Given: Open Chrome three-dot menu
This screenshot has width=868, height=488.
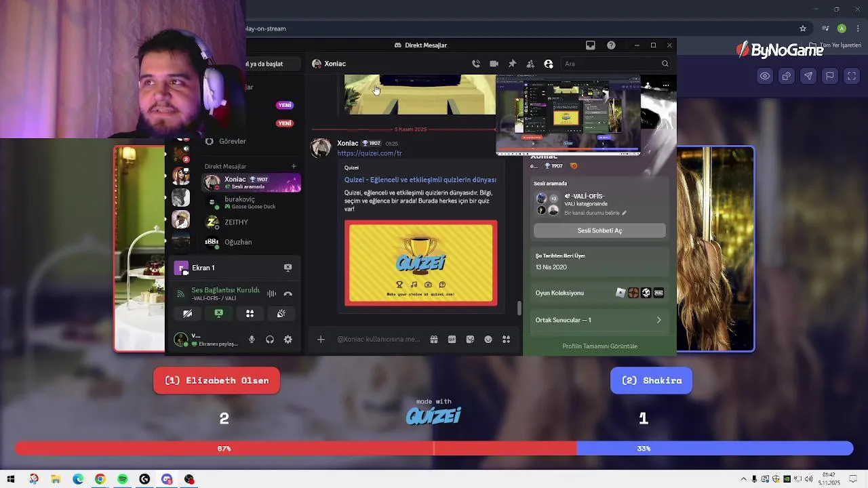Looking at the screenshot, I should [x=856, y=28].
